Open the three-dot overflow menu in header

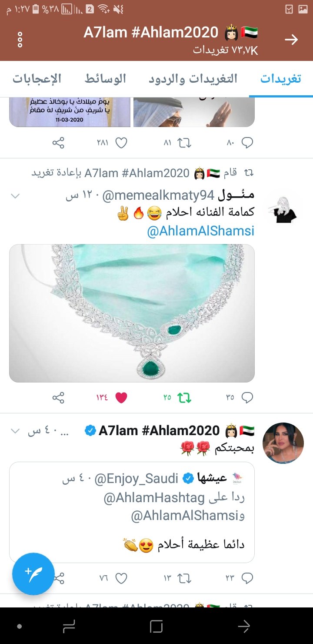[20, 40]
